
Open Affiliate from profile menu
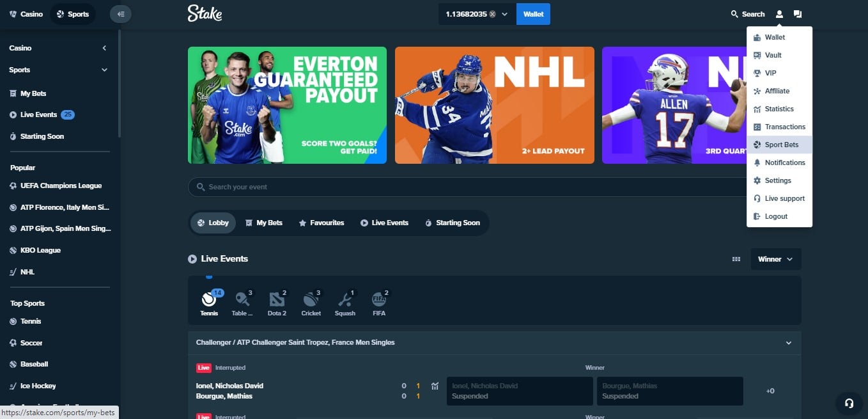(x=779, y=91)
